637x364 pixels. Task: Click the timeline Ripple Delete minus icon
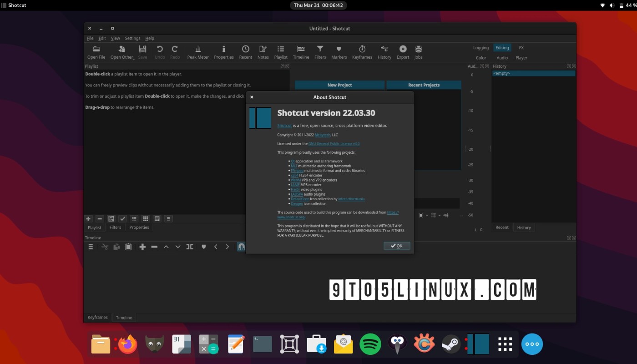pyautogui.click(x=154, y=247)
